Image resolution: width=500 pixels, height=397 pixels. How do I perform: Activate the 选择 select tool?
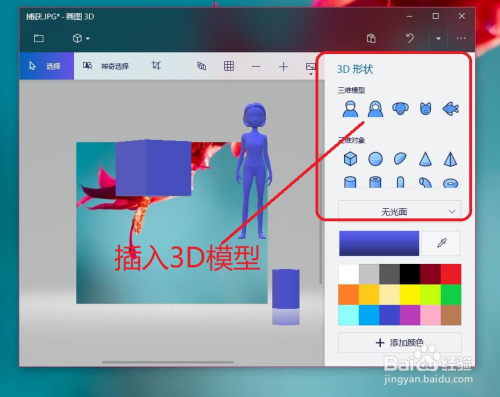tap(46, 66)
